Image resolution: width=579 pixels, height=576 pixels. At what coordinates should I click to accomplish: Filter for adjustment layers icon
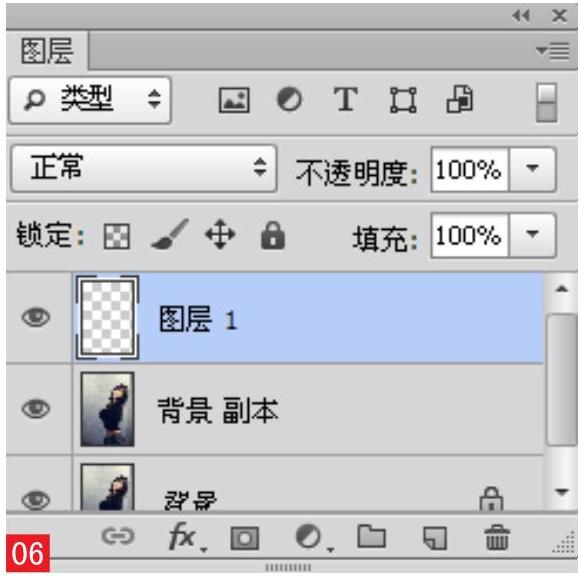coord(289,99)
